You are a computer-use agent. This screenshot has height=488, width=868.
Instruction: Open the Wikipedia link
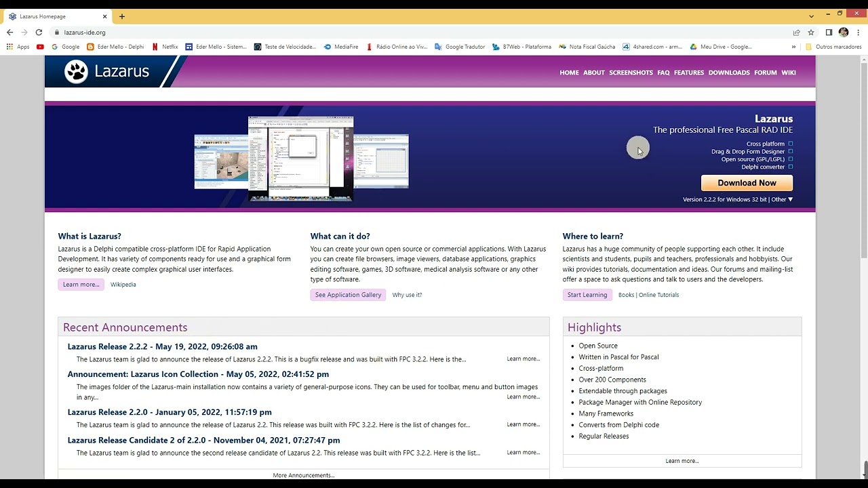(x=123, y=285)
